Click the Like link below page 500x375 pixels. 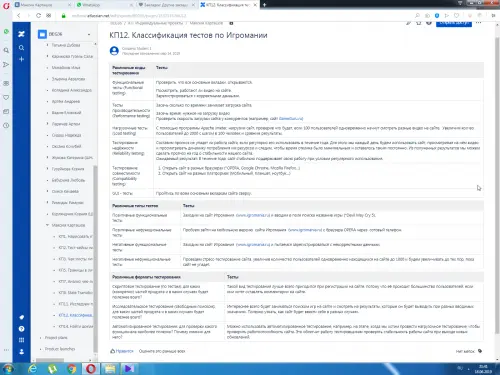122,351
